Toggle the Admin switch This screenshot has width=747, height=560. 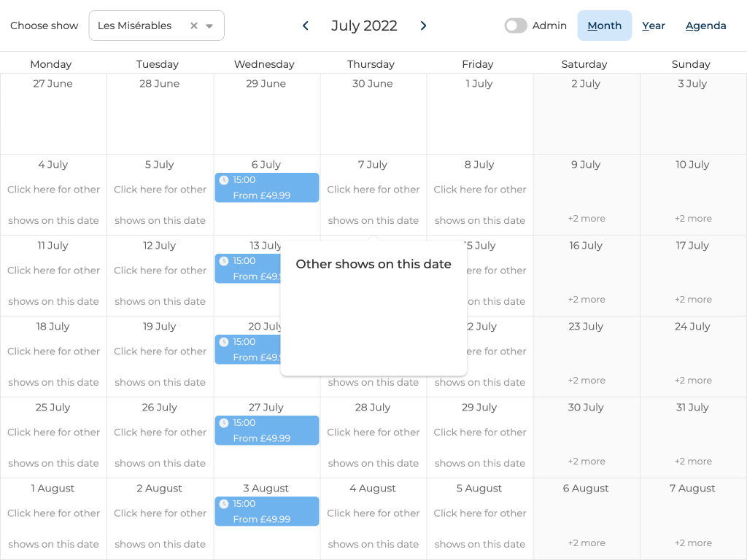point(516,26)
